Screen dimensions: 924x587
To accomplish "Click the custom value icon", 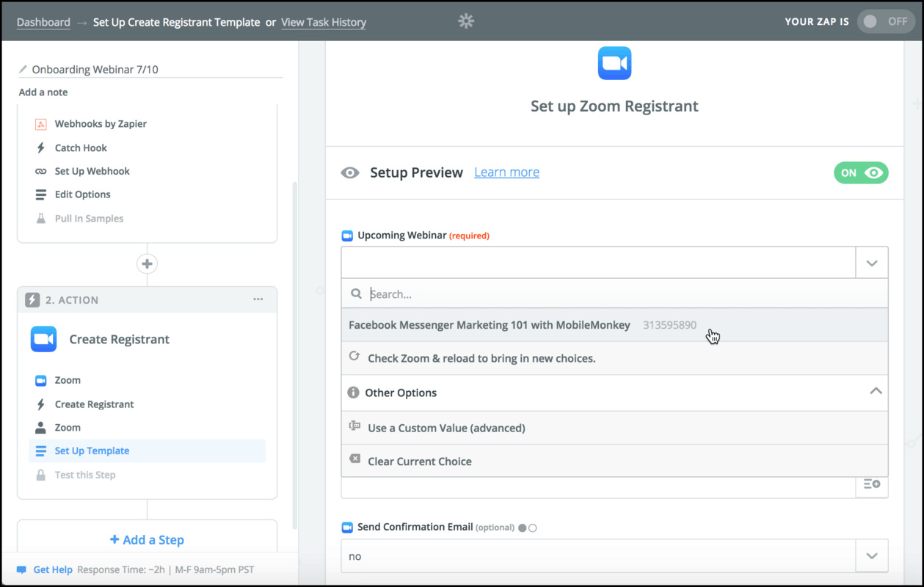I will [x=354, y=426].
